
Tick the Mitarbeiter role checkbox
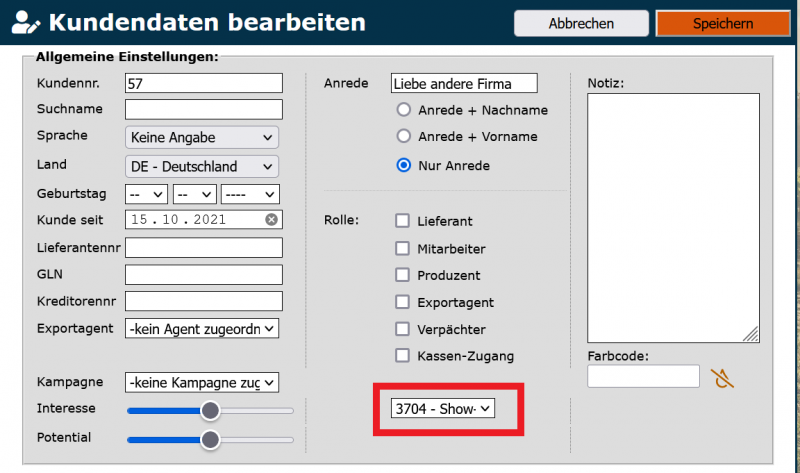pyautogui.click(x=402, y=248)
